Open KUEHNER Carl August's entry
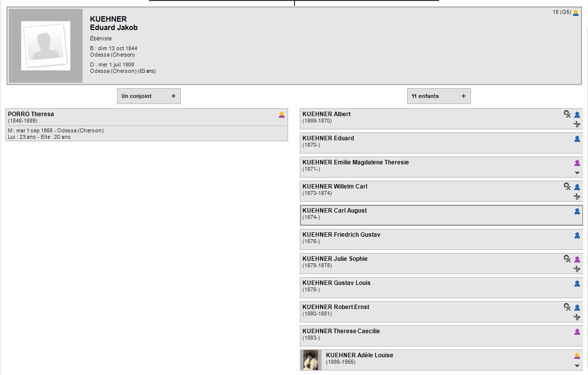 (x=334, y=211)
